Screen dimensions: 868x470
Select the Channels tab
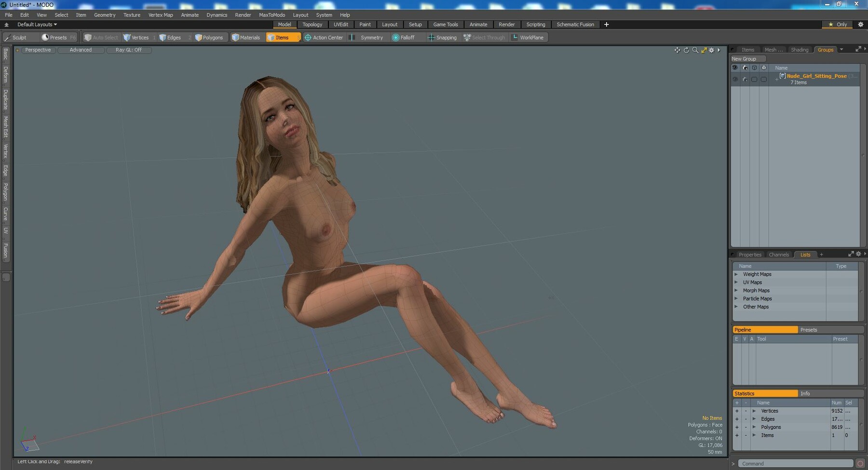pyautogui.click(x=779, y=255)
